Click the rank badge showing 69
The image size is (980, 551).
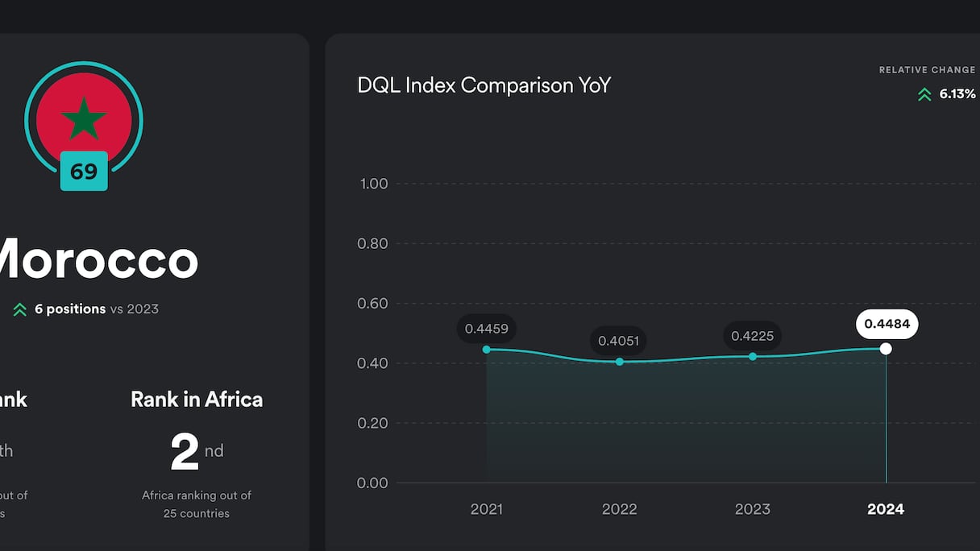pyautogui.click(x=84, y=172)
